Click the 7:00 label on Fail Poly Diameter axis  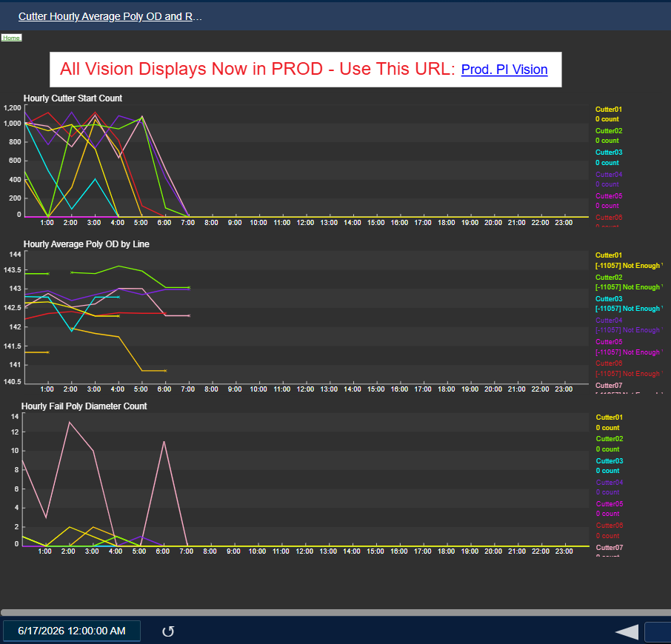(186, 551)
